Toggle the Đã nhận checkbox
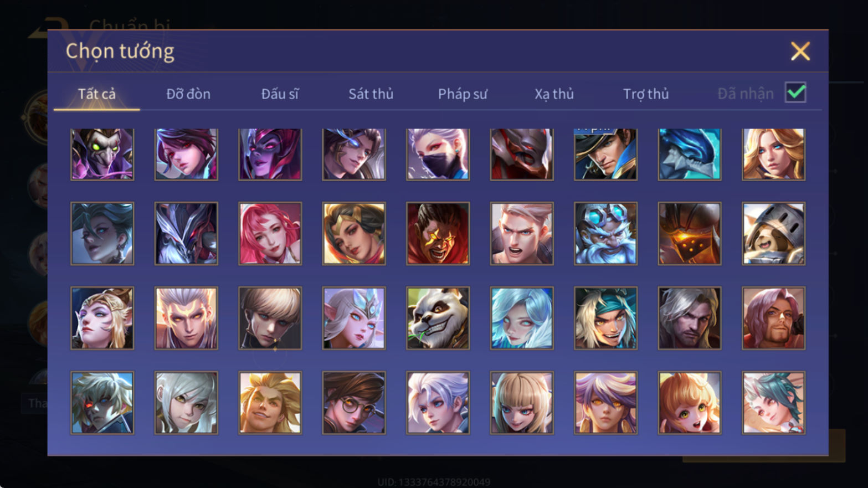The image size is (868, 488). point(795,93)
